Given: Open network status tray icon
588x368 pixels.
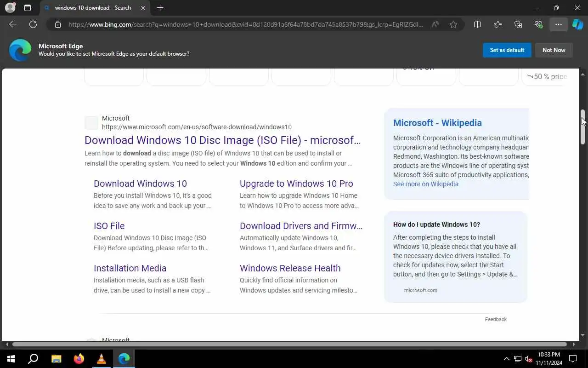Looking at the screenshot, I should [518, 359].
